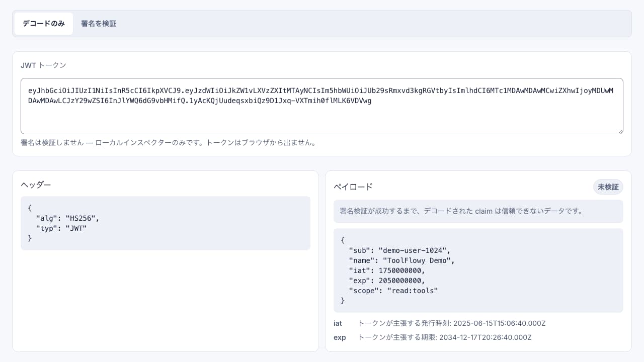
Task: Click the "exp": 2050000000 payload line
Action: (x=387, y=281)
